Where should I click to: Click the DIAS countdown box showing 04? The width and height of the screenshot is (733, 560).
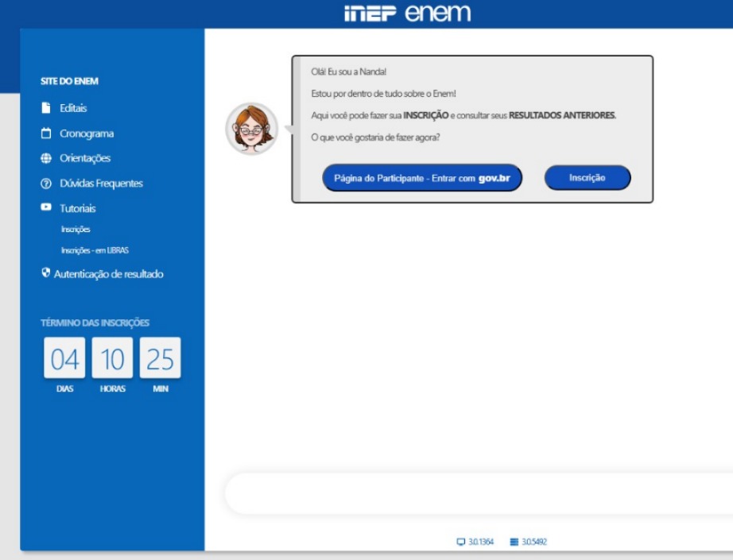point(64,358)
